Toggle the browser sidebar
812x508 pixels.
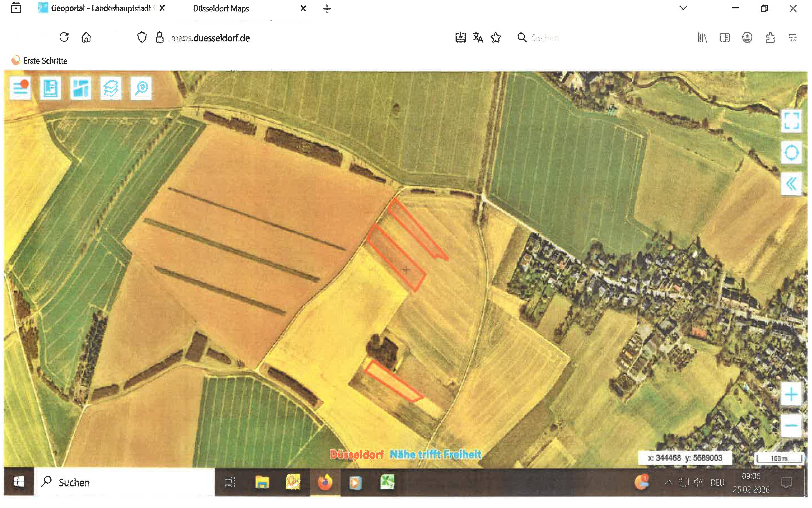725,37
